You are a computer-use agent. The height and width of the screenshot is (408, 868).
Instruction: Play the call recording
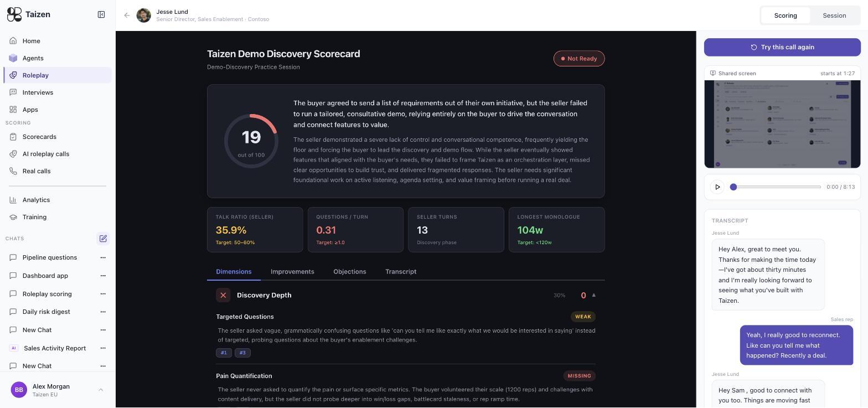click(717, 187)
